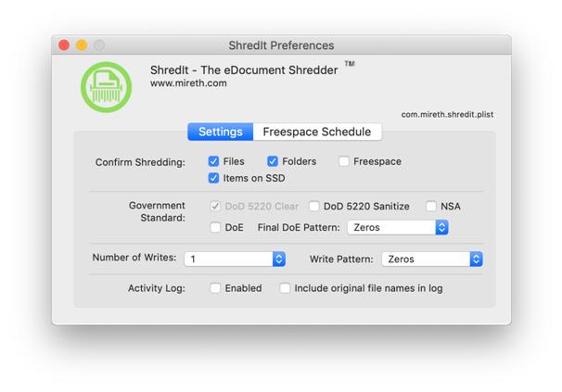The image size is (562, 392).
Task: Close the ShredIt Preferences window
Action: [x=64, y=45]
